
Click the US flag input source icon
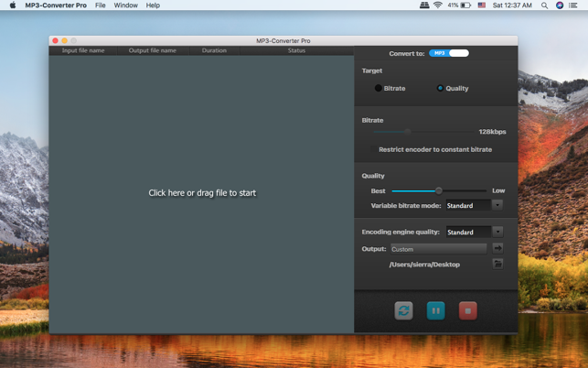(482, 5)
